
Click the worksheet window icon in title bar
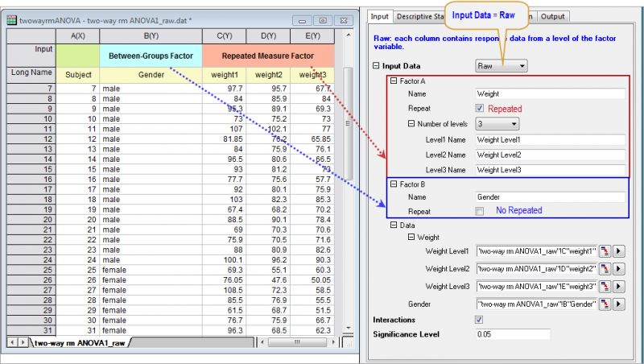tap(12, 20)
